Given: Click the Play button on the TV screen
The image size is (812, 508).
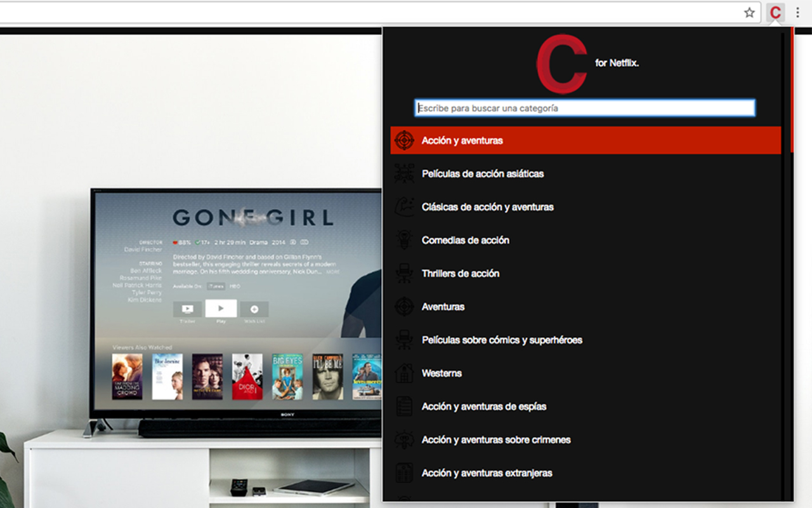Looking at the screenshot, I should (221, 309).
